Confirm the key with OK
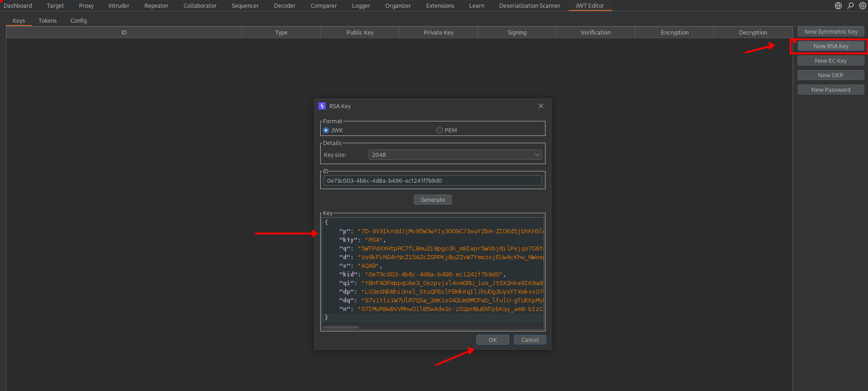 492,340
